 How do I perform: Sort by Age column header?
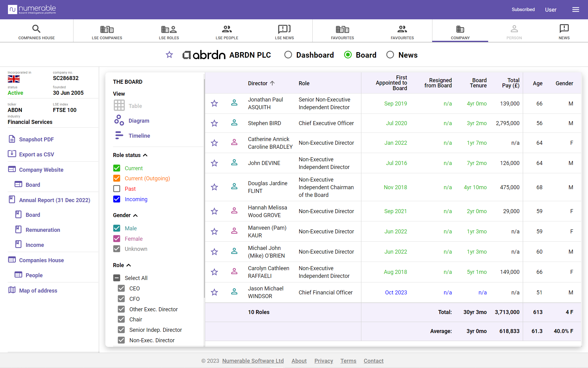click(x=537, y=83)
